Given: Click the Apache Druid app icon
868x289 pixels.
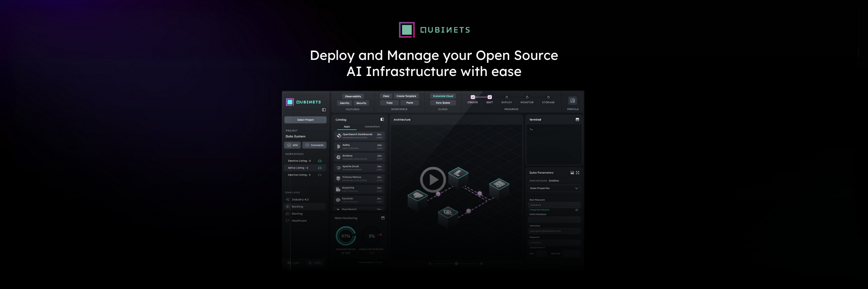Looking at the screenshot, I should (x=339, y=168).
